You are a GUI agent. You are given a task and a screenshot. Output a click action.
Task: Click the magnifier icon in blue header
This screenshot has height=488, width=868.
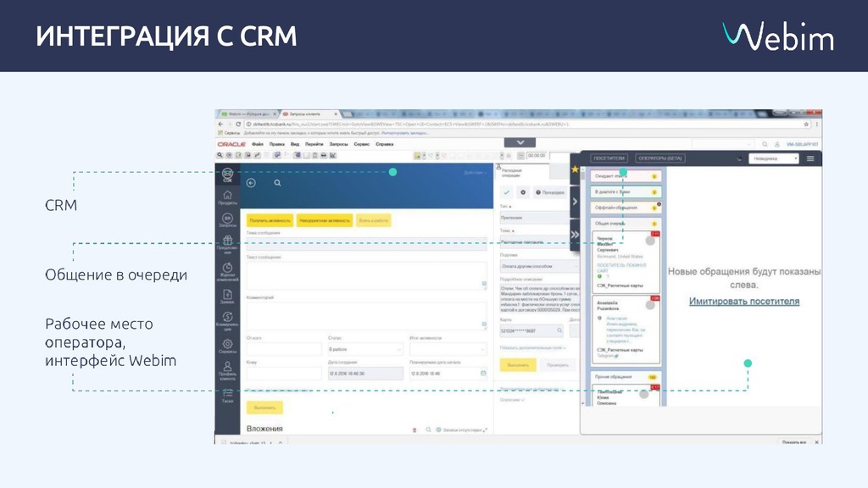pos(277,183)
